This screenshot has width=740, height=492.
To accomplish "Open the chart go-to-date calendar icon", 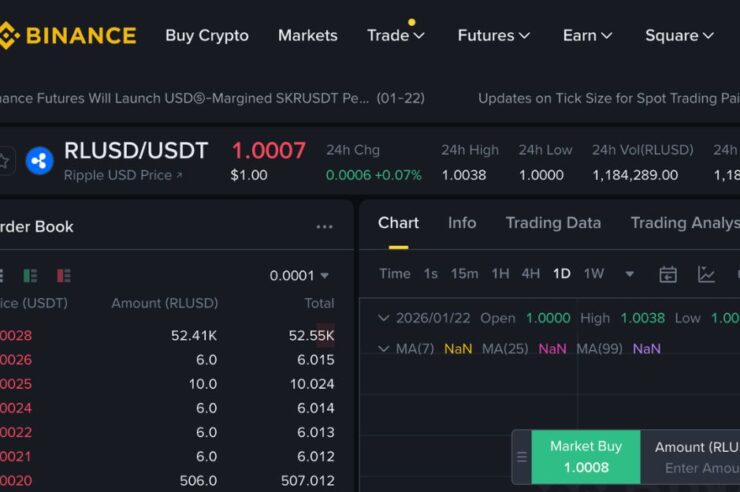I will (668, 274).
